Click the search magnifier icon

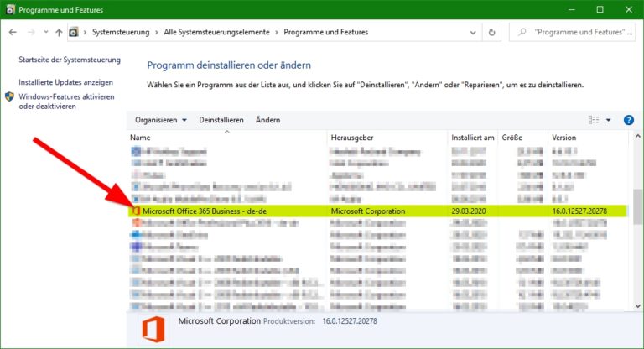pyautogui.click(x=522, y=32)
